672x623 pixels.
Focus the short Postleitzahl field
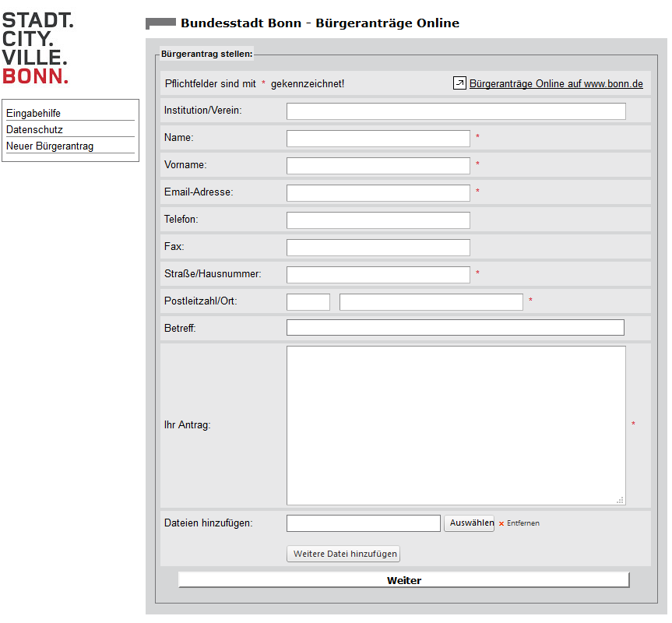308,302
